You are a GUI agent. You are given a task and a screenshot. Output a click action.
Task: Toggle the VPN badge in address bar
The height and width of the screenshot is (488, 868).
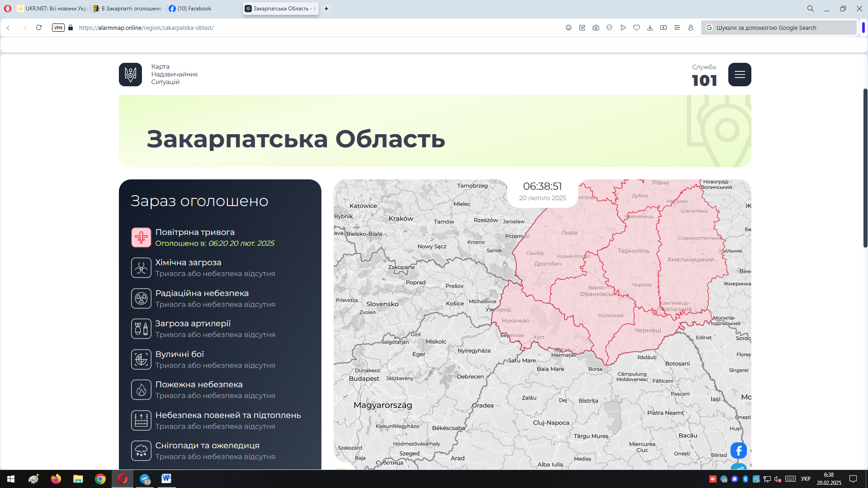pyautogui.click(x=58, y=28)
